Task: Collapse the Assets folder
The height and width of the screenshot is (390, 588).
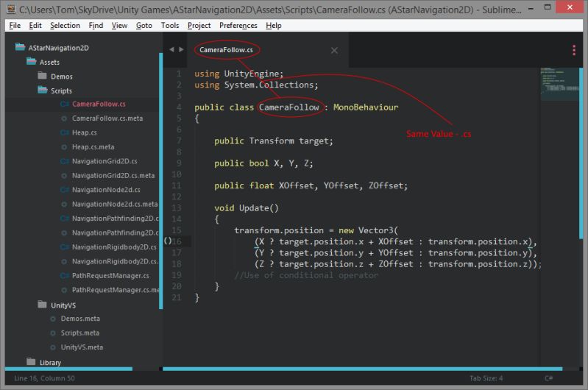Action: 31,62
